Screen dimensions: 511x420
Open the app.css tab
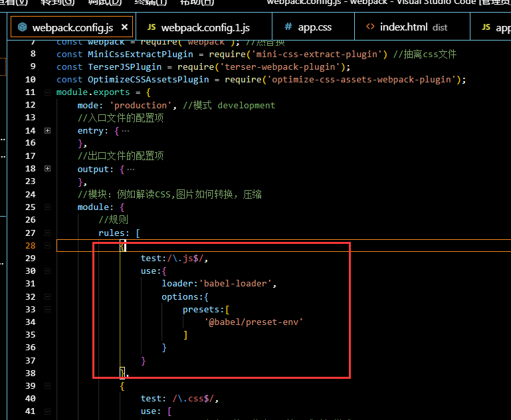click(x=313, y=27)
